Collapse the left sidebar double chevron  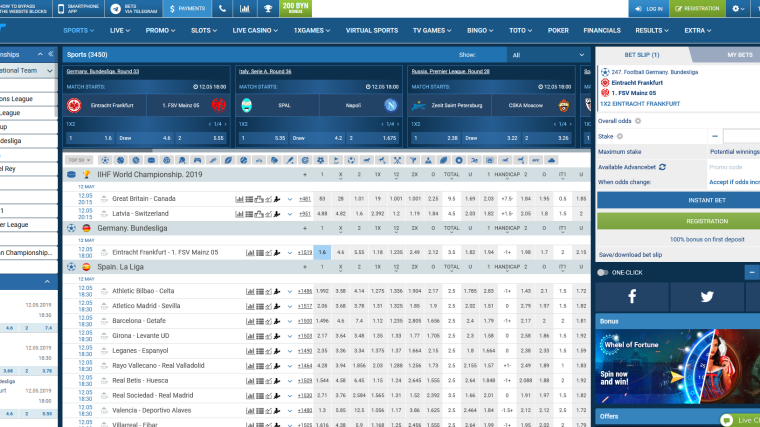(50, 54)
